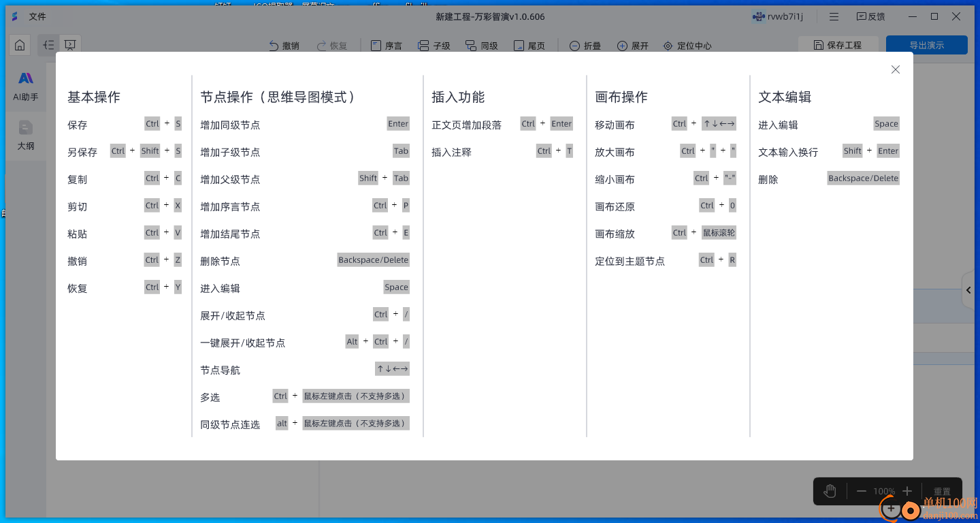Click 增加子级节点 label
The image size is (980, 523).
click(x=230, y=152)
